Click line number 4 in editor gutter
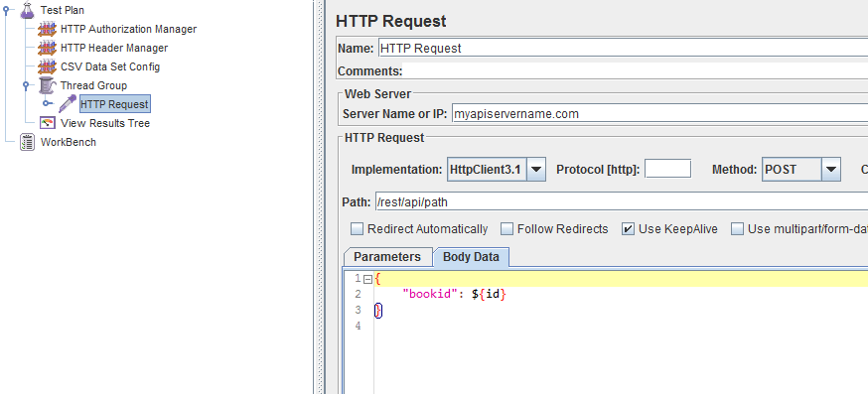 [358, 326]
